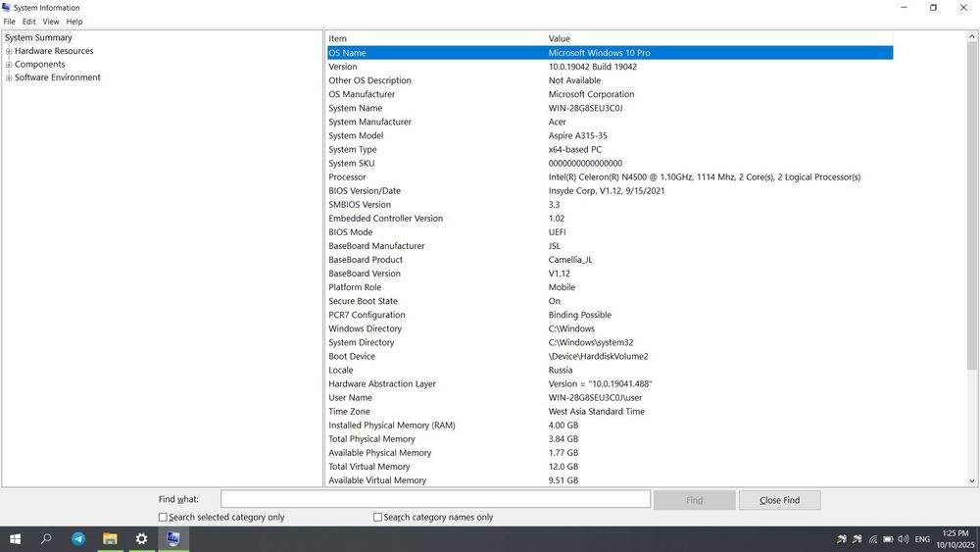Select the Locale row
Image resolution: width=980 pixels, height=552 pixels.
pyautogui.click(x=610, y=370)
